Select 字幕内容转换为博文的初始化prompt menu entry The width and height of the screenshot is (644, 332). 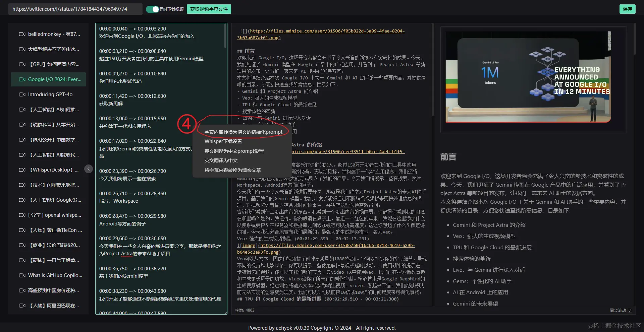(x=244, y=132)
